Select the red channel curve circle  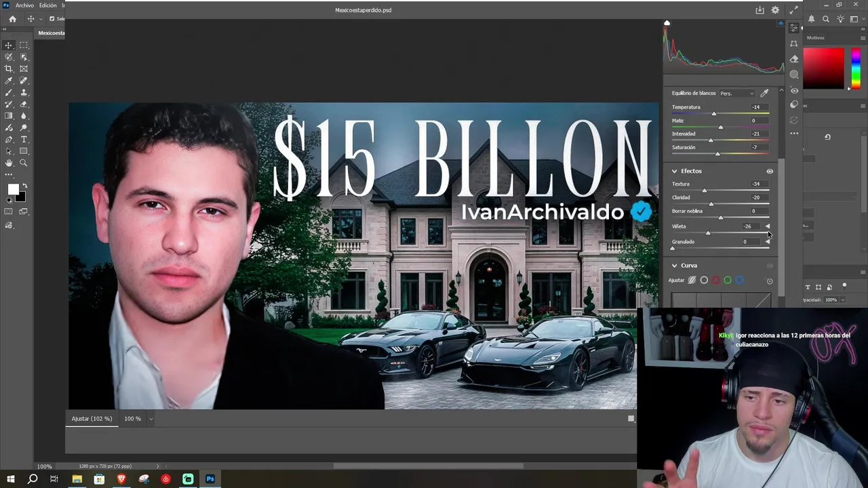pos(715,280)
